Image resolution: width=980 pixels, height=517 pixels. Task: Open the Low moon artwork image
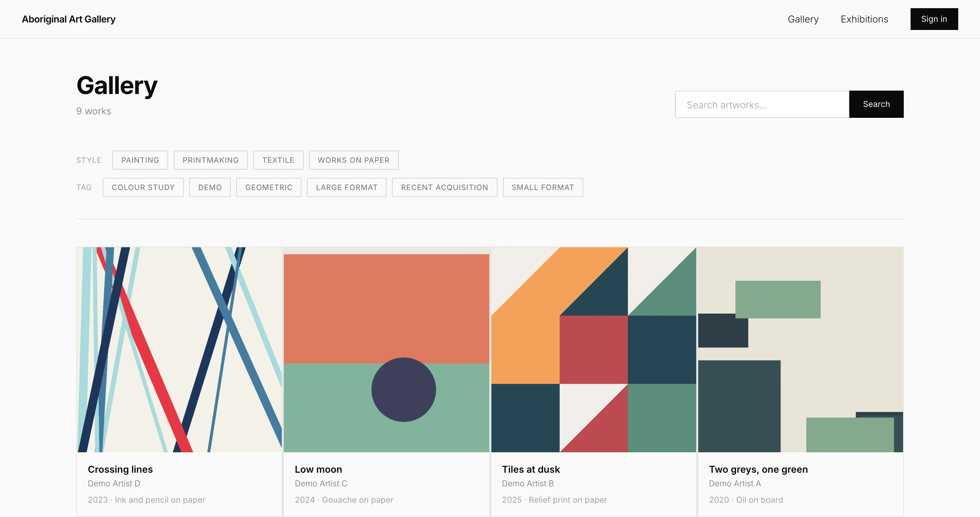tap(386, 349)
